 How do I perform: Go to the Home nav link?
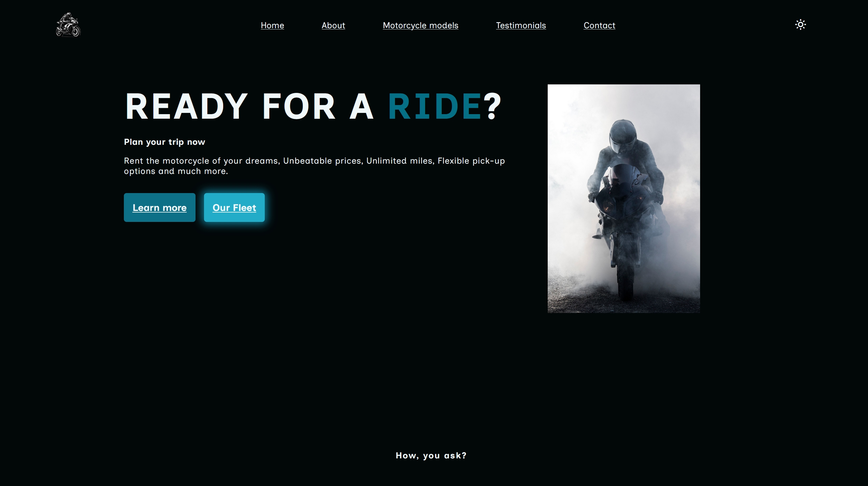pos(272,25)
